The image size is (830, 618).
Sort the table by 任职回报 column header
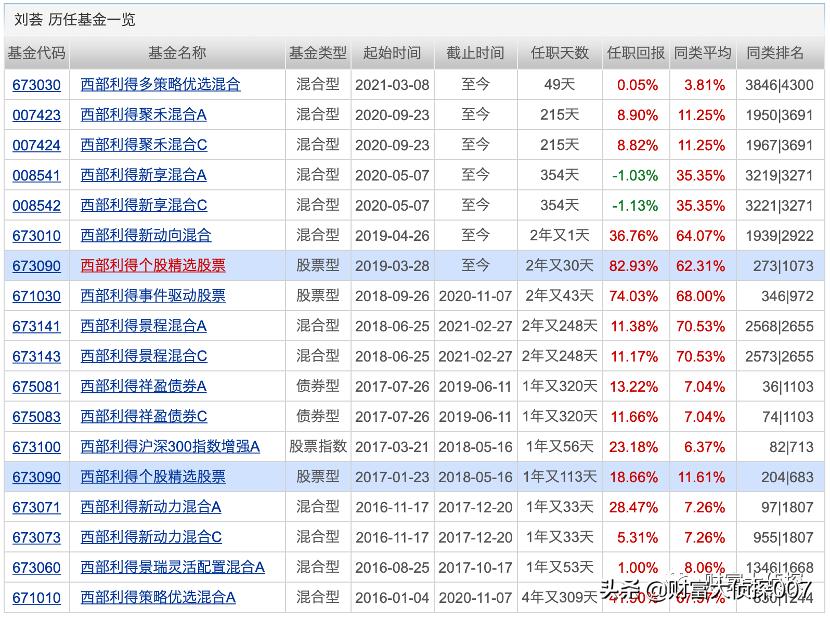coord(632,54)
